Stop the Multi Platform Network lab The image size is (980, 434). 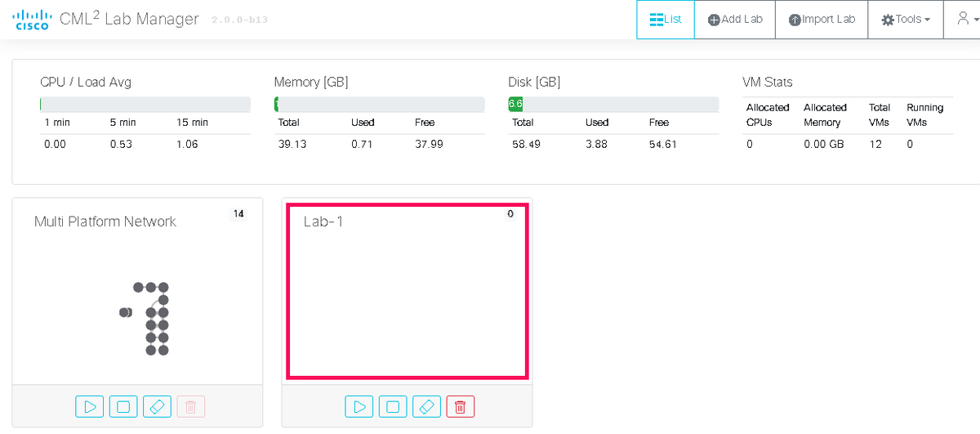tap(123, 406)
